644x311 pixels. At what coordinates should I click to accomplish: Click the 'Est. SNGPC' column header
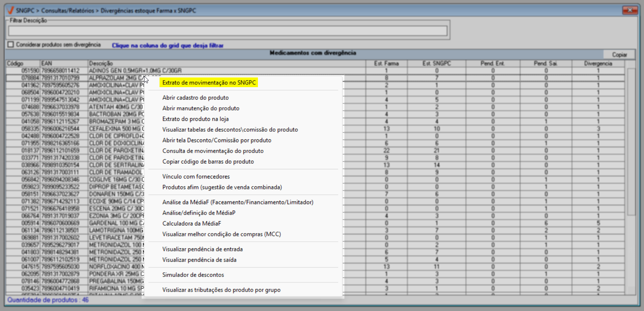(x=436, y=64)
